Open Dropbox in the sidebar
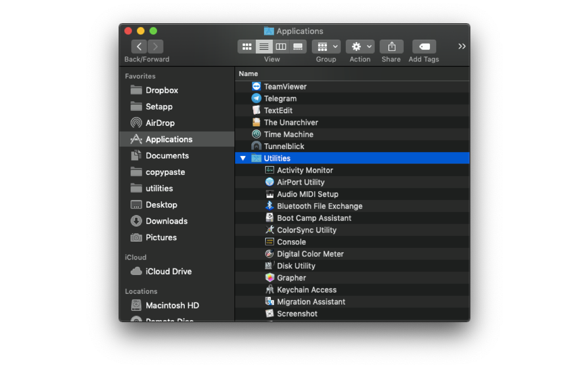Image resolution: width=588 pixels, height=368 pixels. 177,90
